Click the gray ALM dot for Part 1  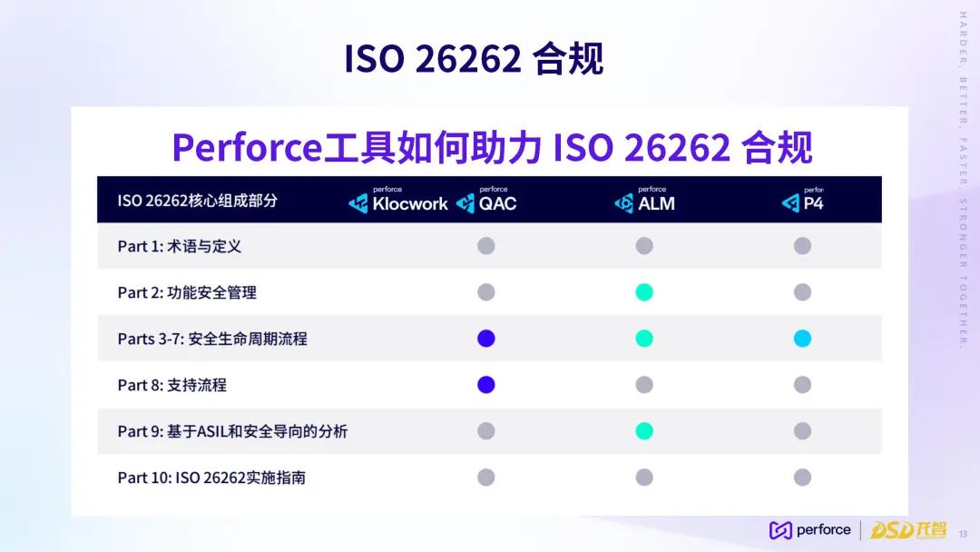(644, 246)
